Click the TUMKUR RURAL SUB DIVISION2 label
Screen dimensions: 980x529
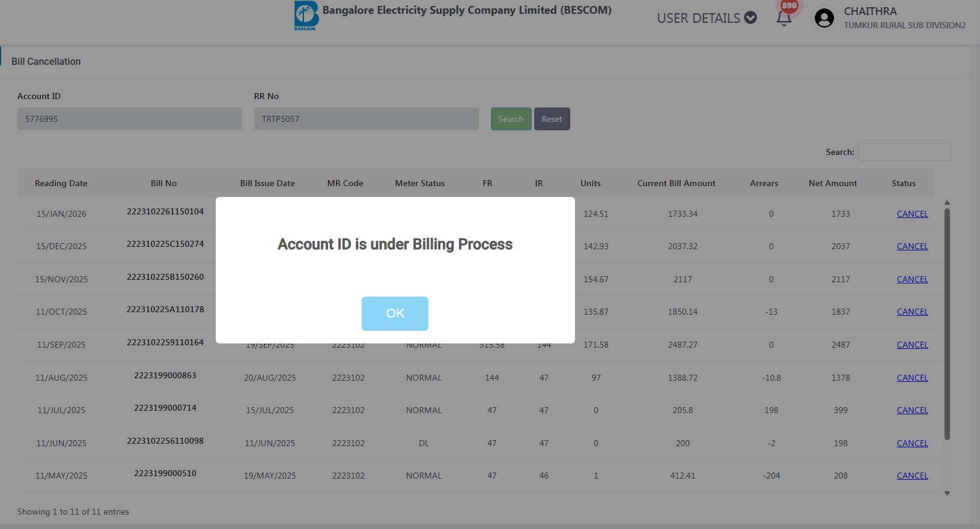pos(905,25)
